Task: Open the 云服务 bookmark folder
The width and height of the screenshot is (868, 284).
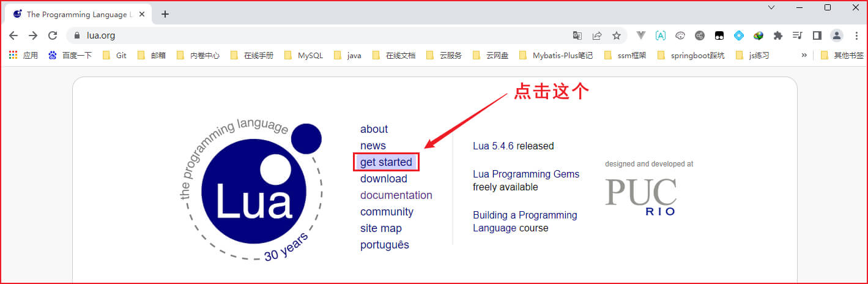Action: tap(444, 55)
